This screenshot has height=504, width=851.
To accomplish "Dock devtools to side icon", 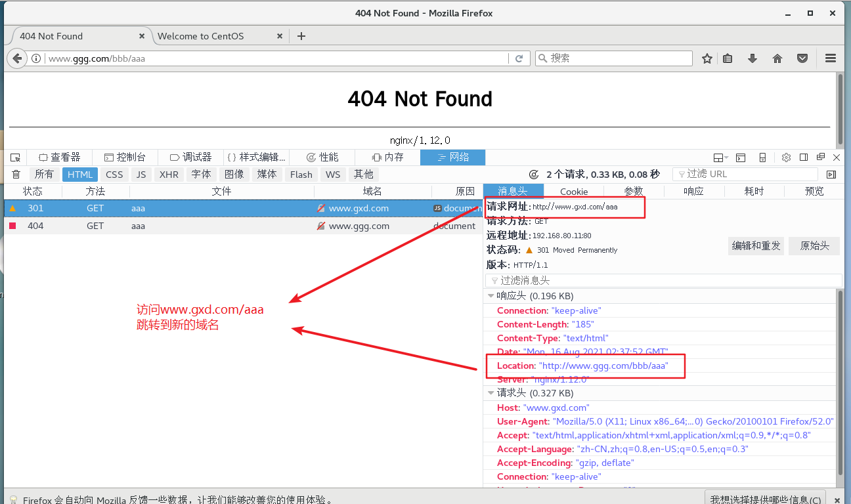I will point(804,157).
